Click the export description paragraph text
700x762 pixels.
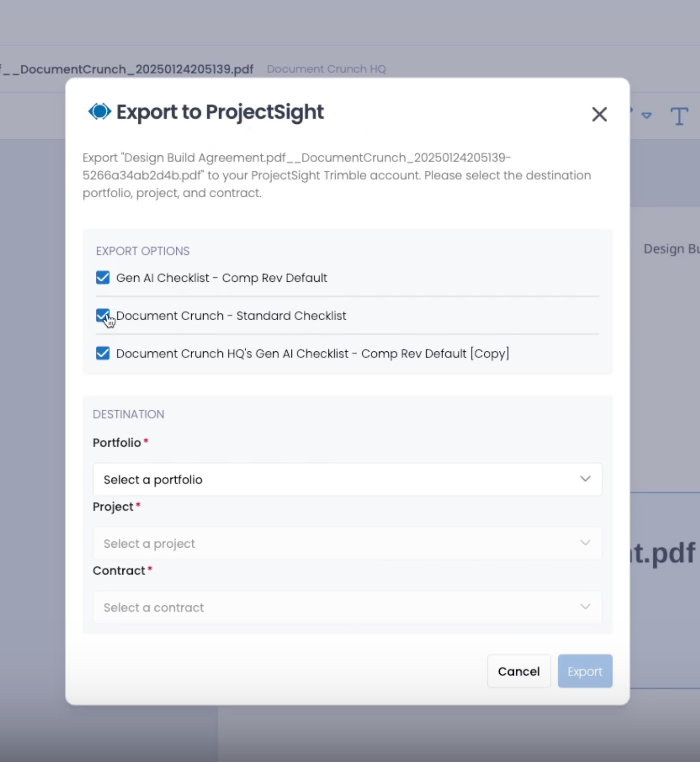tap(337, 175)
